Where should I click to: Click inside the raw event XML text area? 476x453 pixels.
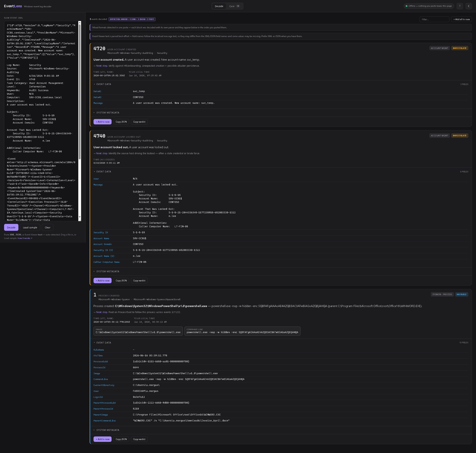41,121
